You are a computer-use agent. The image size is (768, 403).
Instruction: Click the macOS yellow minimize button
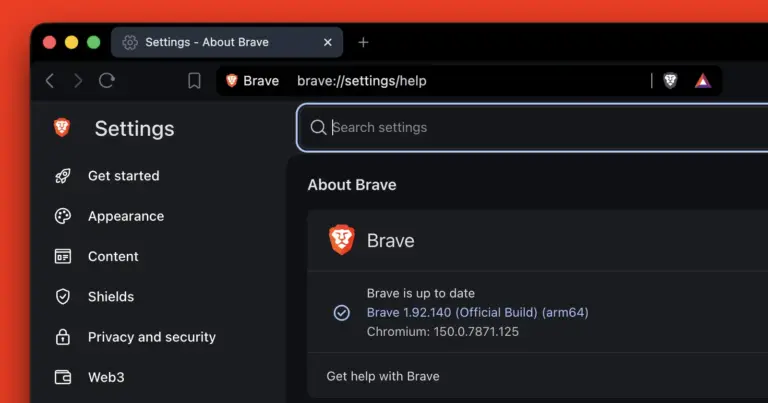(x=72, y=43)
